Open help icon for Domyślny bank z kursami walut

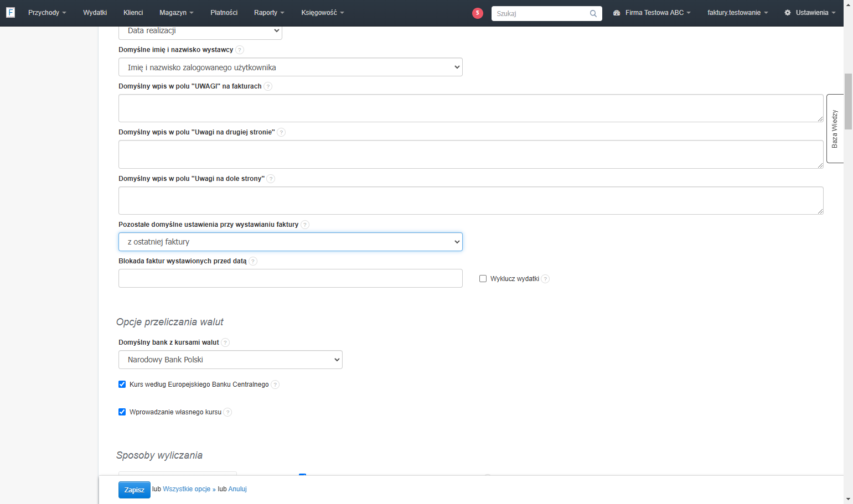(x=225, y=342)
